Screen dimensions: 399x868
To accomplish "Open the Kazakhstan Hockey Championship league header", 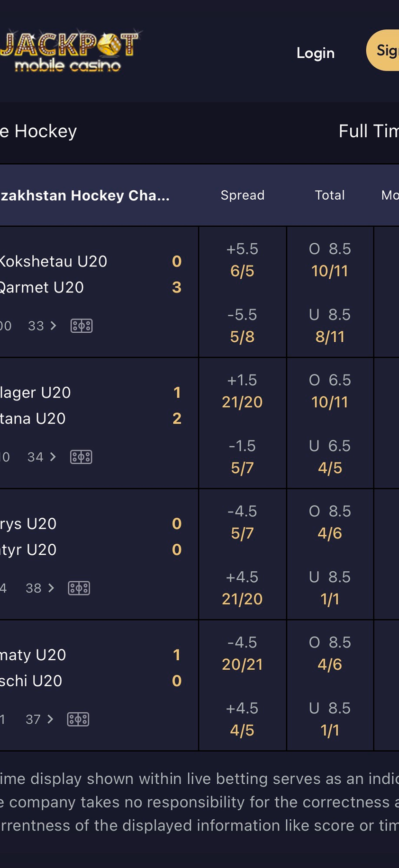I will pos(85,195).
